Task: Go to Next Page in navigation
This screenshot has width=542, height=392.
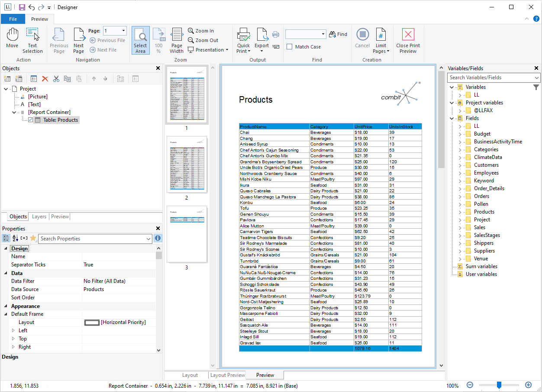Action: click(78, 40)
